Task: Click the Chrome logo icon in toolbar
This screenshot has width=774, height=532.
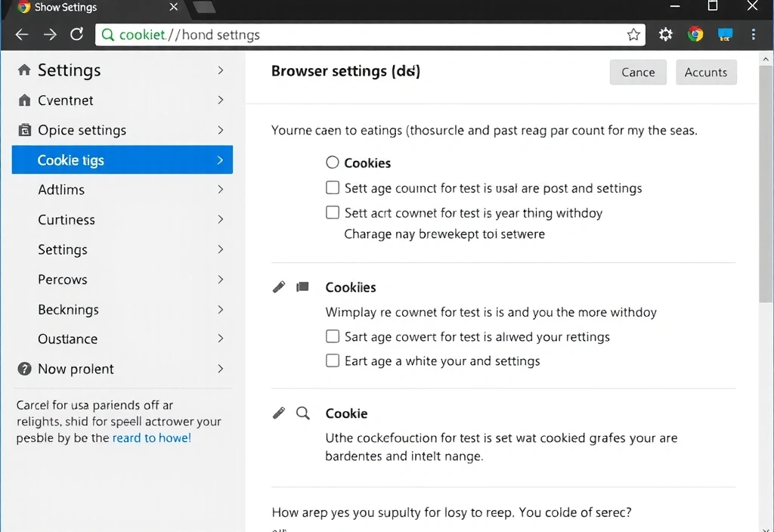Action: coord(695,35)
